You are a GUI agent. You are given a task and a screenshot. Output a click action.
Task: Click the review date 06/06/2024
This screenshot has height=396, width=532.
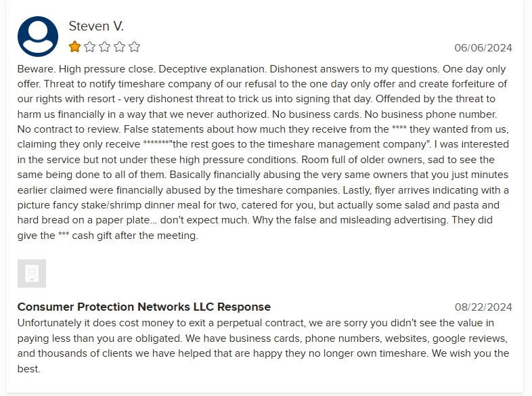(483, 47)
